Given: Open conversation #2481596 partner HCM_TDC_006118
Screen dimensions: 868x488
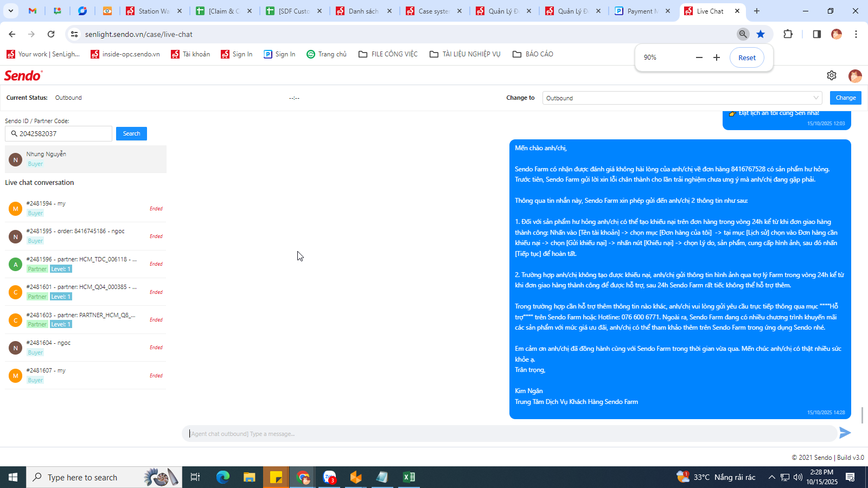Looking at the screenshot, I should [86, 264].
